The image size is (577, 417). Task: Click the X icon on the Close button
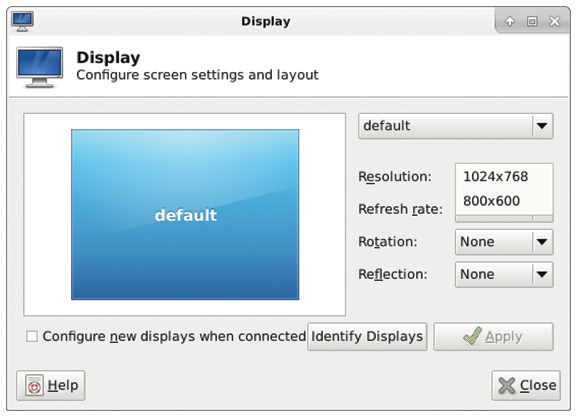click(507, 386)
